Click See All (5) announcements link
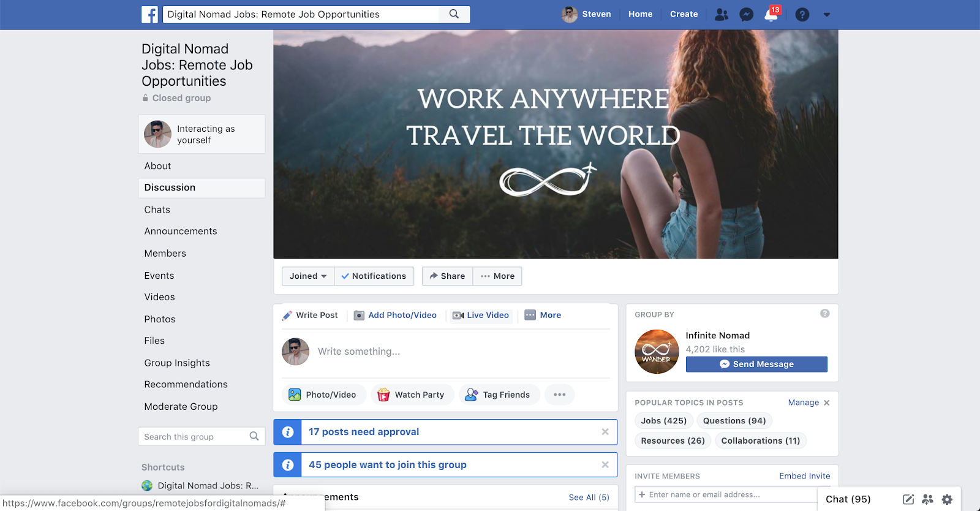The image size is (980, 511). tap(589, 498)
